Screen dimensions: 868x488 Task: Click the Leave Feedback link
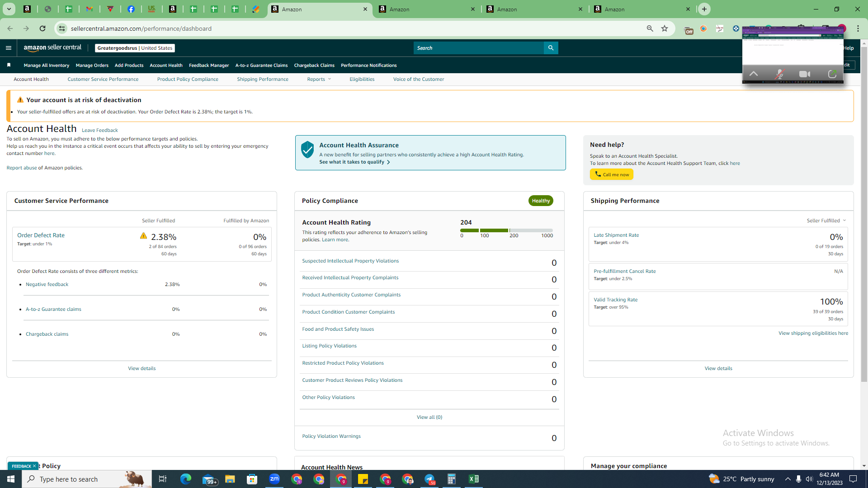(x=99, y=130)
